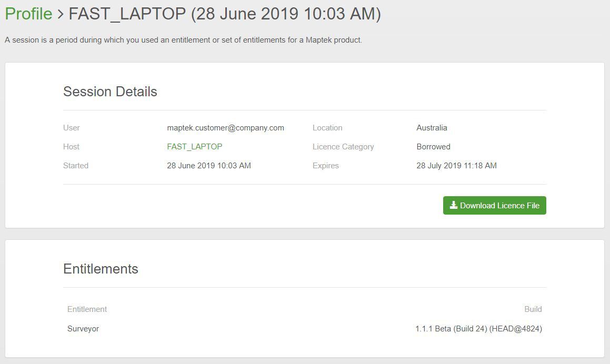Click the Australia location value
610x364 pixels.
pos(432,128)
